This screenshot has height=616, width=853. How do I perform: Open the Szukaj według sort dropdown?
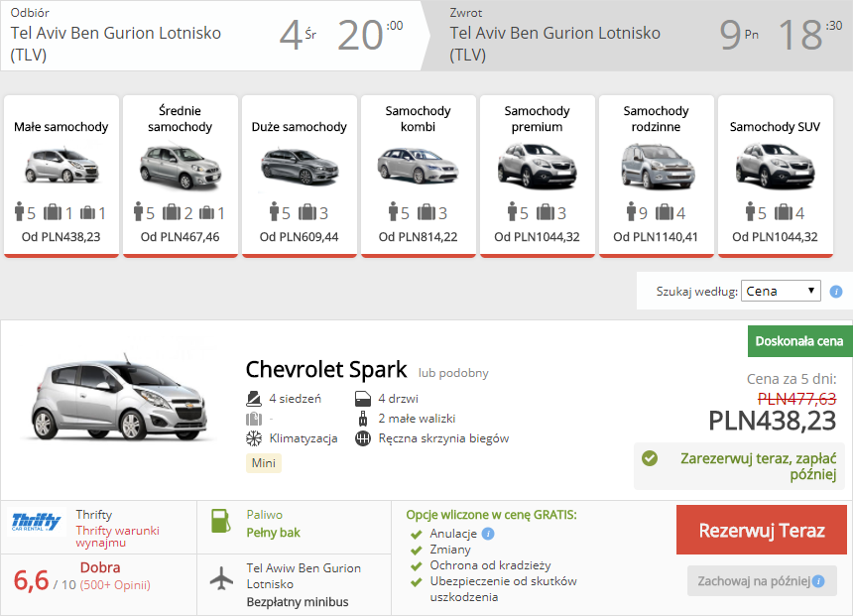[x=782, y=291]
